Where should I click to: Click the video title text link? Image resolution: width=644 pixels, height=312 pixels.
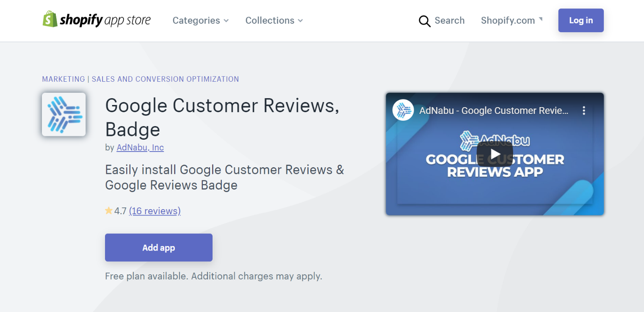point(494,111)
